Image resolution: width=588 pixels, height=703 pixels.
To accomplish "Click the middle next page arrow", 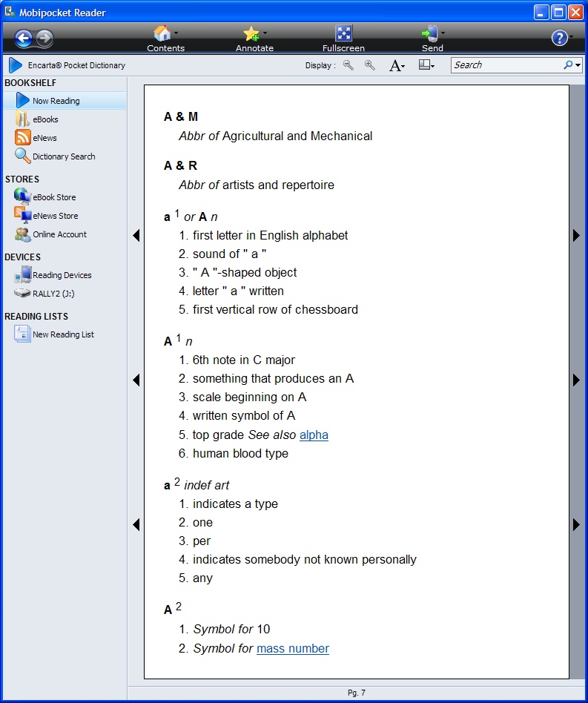I will [576, 380].
